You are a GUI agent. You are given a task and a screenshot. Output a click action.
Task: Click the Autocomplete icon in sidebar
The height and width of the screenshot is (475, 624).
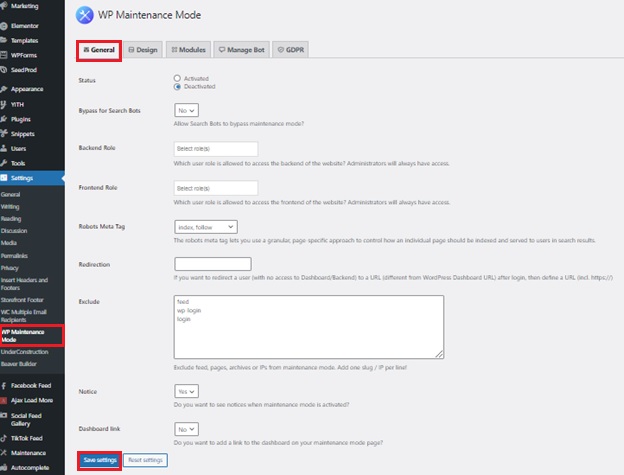(x=4, y=467)
